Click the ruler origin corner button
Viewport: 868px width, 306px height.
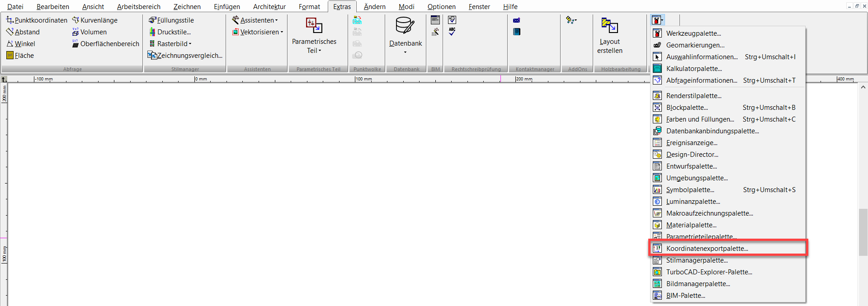tap(4, 79)
